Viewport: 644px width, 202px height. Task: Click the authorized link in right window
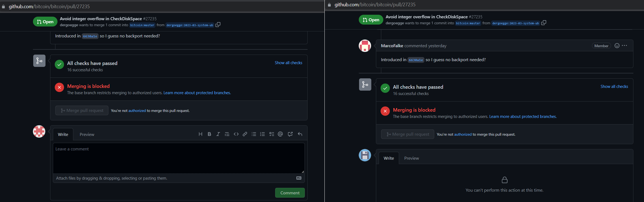click(463, 134)
